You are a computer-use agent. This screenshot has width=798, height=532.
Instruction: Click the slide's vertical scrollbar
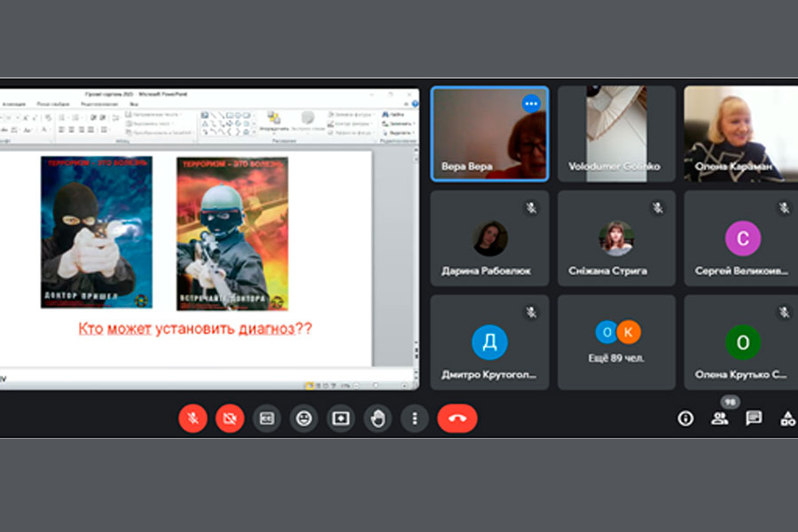416,254
